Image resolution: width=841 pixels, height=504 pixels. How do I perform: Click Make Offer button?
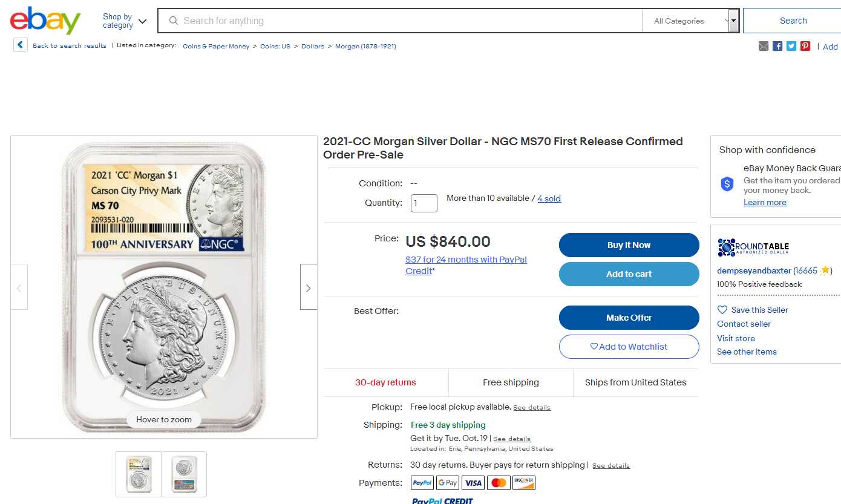coord(629,318)
